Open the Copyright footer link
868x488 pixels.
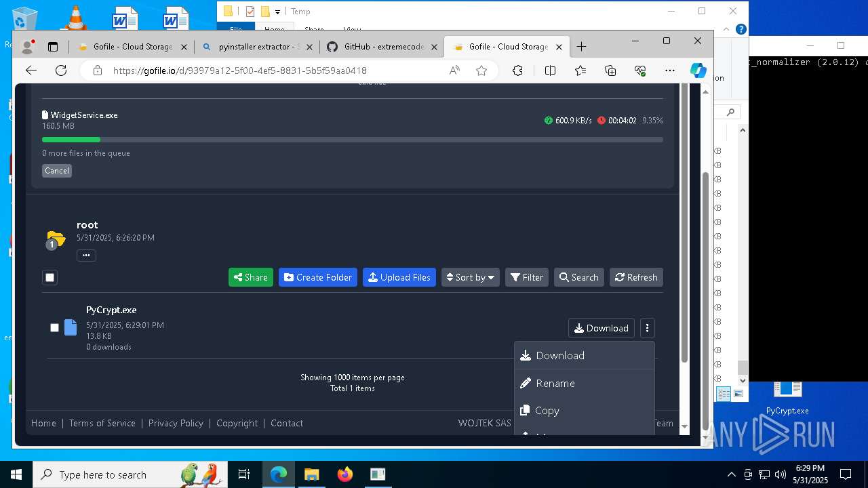237,423
